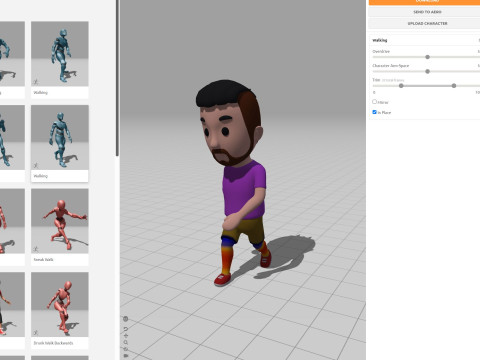Select the top blue Walking animation
The height and width of the screenshot is (360, 480).
pyautogui.click(x=60, y=60)
